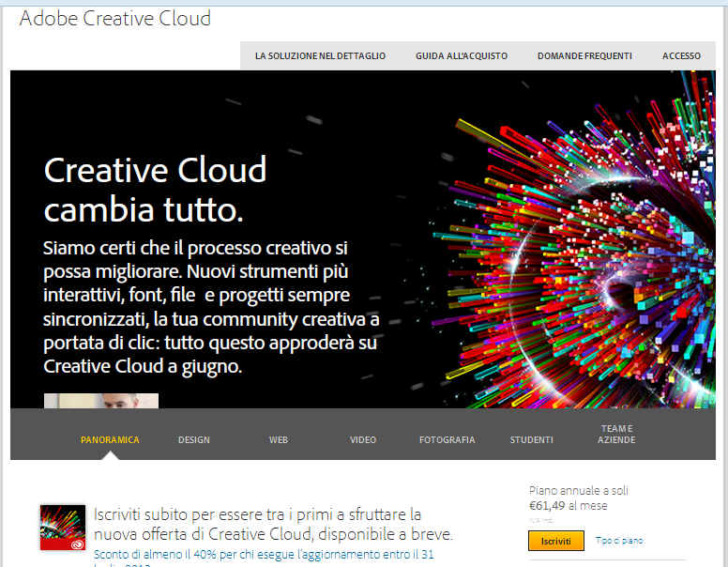The width and height of the screenshot is (728, 567).
Task: Open La soluzione nel dettaglio menu
Action: pos(320,55)
